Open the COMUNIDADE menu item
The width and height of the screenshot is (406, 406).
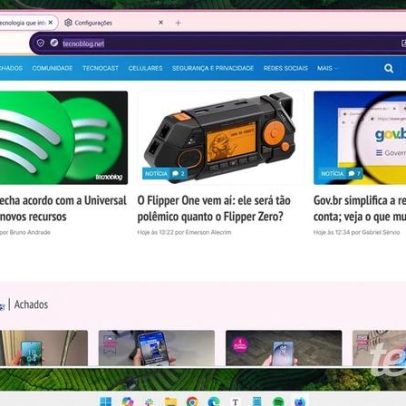coord(52,68)
